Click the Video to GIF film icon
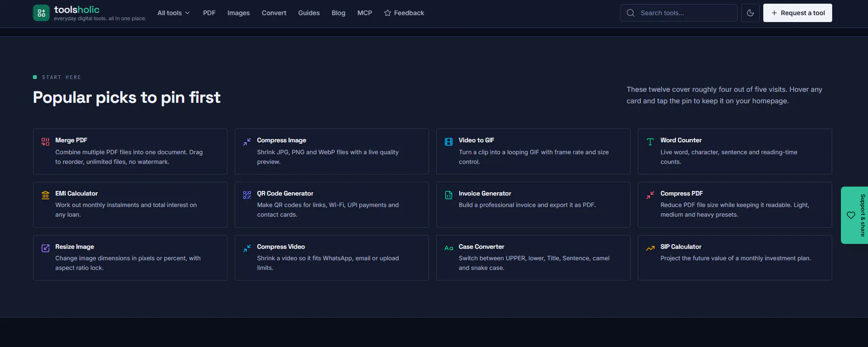The width and height of the screenshot is (868, 347). click(x=449, y=142)
